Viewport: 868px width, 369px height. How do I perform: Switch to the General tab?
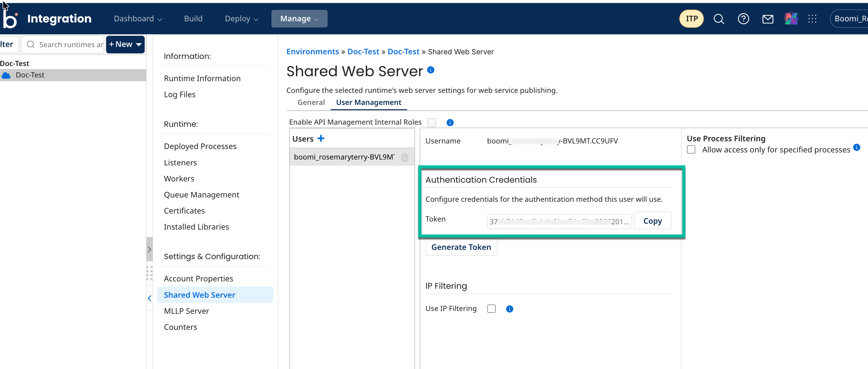(311, 102)
